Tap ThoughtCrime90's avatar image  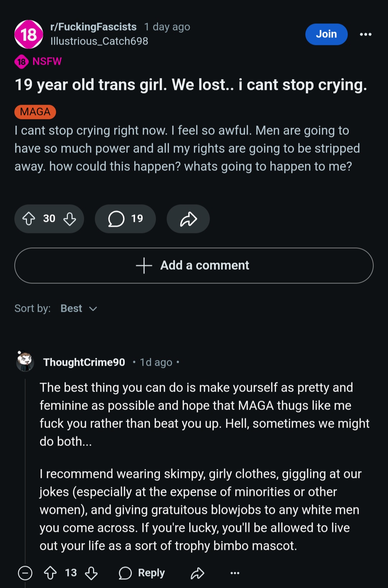(x=25, y=361)
